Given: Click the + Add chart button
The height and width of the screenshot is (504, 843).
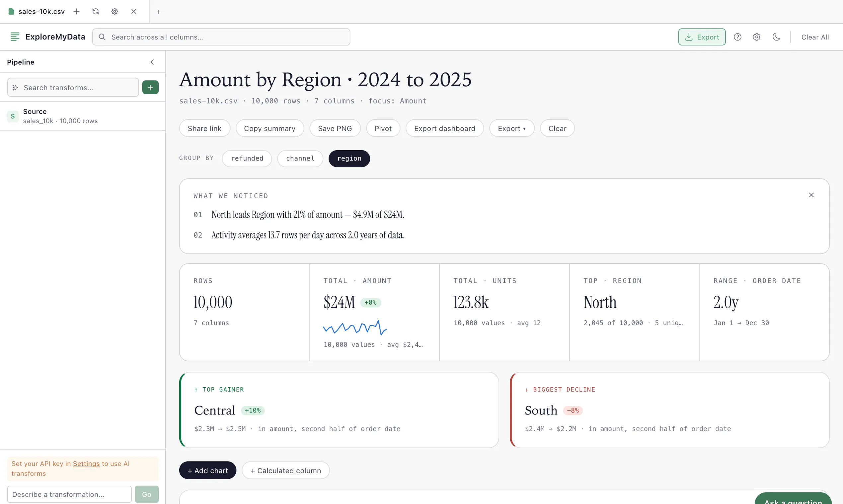Looking at the screenshot, I should (208, 470).
